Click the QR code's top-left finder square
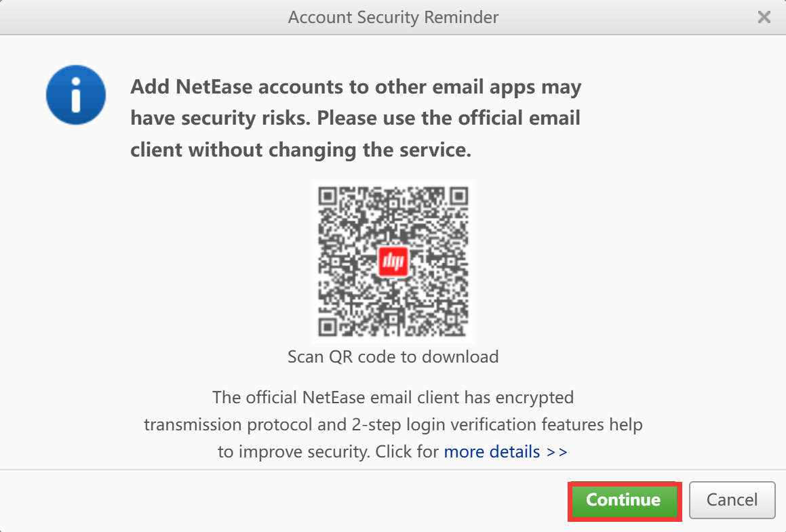Viewport: 786px width, 532px height. [x=328, y=197]
